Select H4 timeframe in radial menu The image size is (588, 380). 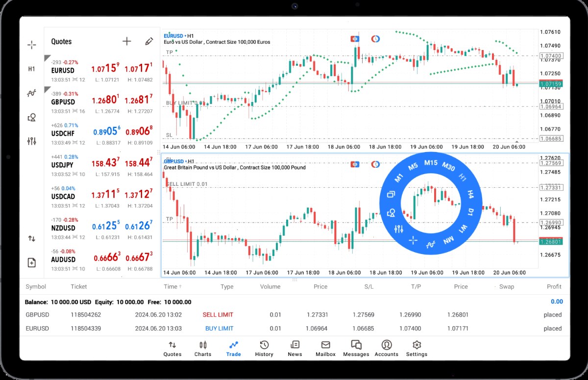(x=470, y=194)
